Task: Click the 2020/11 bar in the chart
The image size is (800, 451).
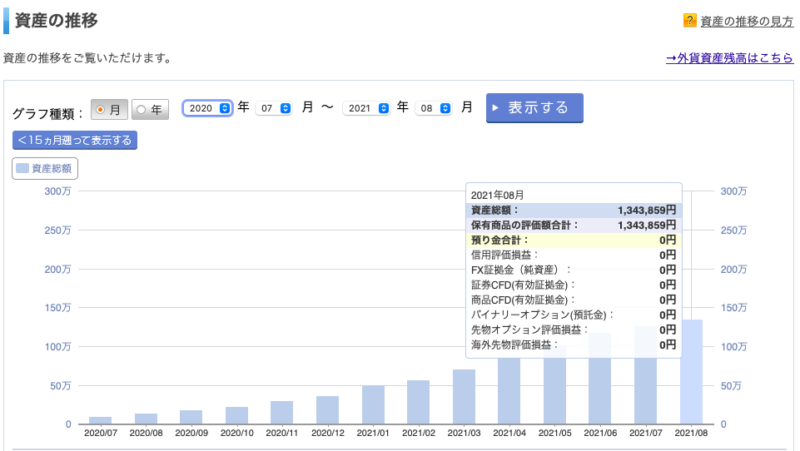Action: coord(282,413)
